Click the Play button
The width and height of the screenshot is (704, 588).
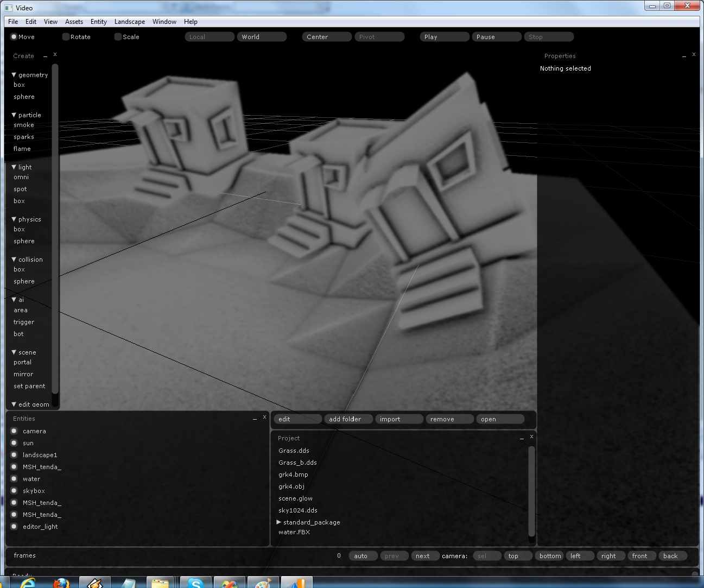pyautogui.click(x=445, y=37)
